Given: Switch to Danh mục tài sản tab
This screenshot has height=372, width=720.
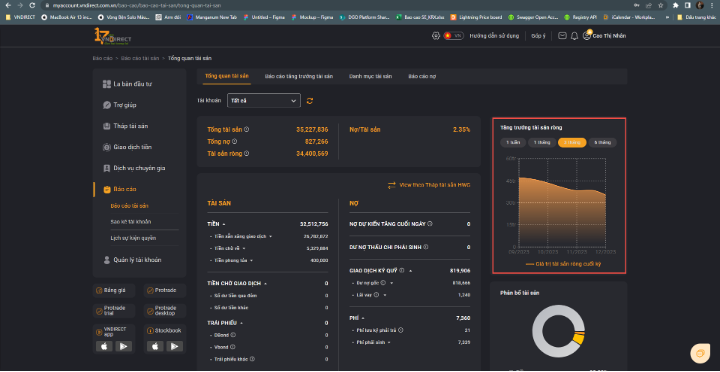Looking at the screenshot, I should (x=371, y=76).
